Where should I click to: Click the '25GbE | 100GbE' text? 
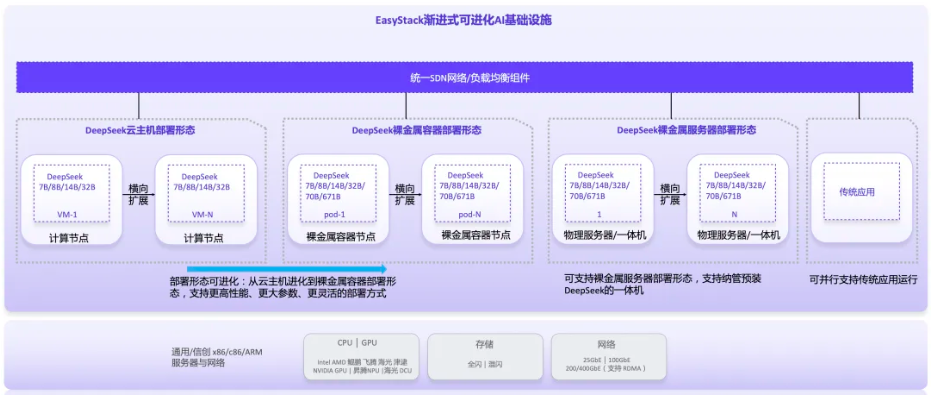607,360
